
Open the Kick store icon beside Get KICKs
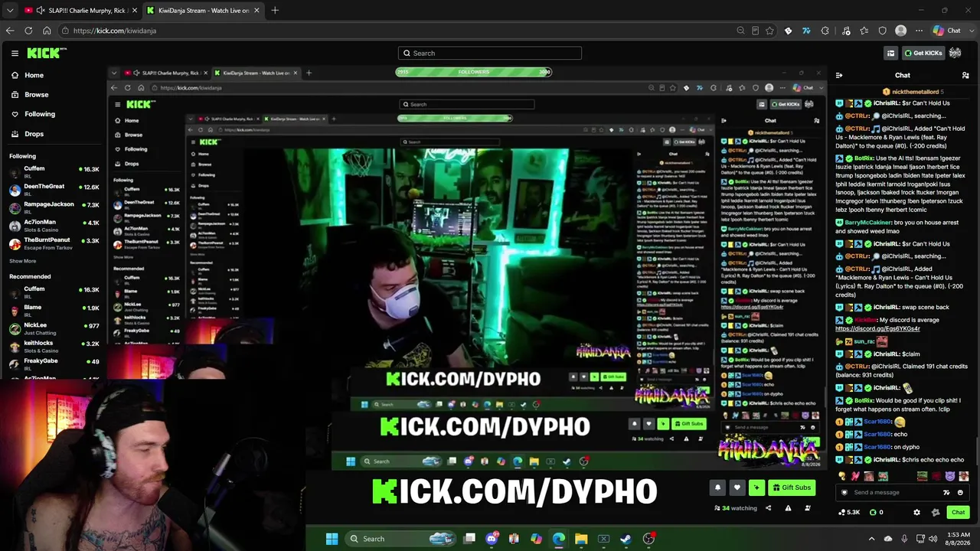pos(890,53)
